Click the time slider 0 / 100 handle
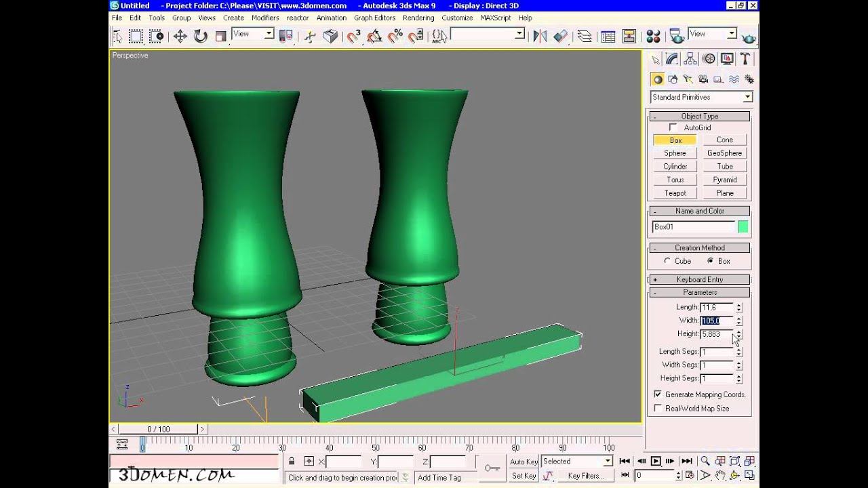 159,429
